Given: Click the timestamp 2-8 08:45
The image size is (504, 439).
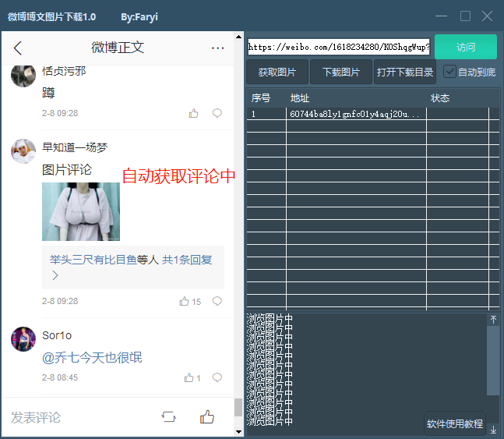Looking at the screenshot, I should pyautogui.click(x=60, y=377).
